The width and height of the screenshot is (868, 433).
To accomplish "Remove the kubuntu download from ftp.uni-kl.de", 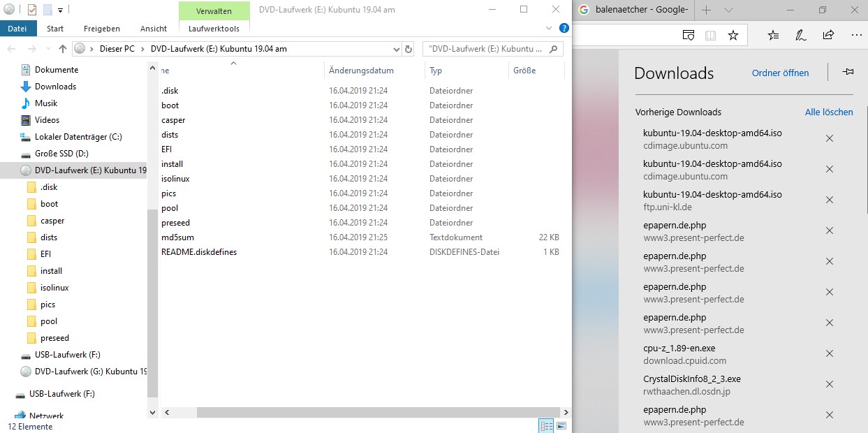I will [x=830, y=200].
